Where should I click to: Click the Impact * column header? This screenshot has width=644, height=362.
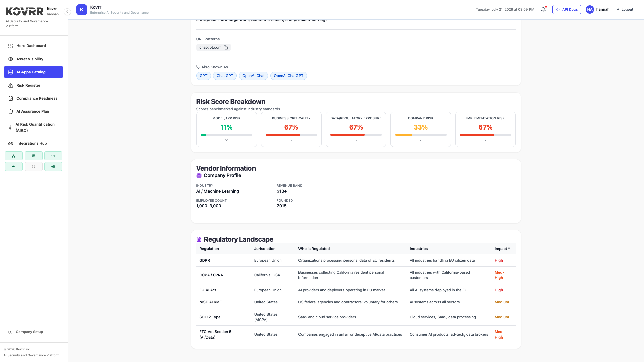(x=502, y=249)
